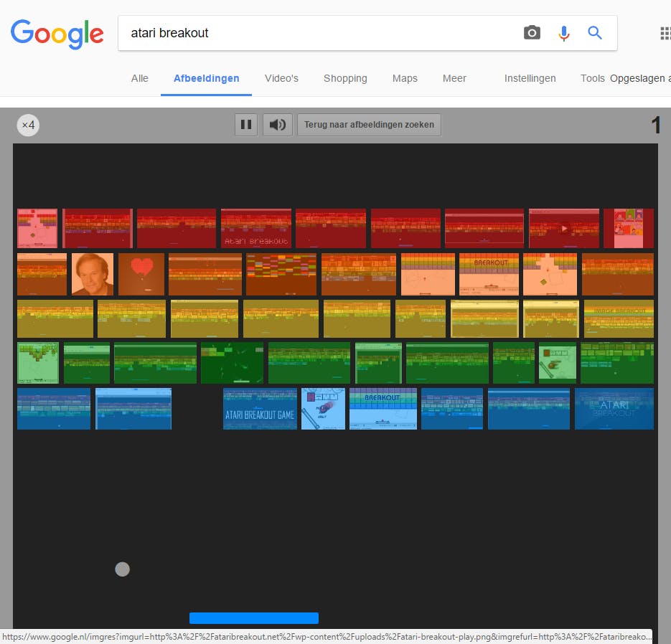671x644 pixels.
Task: Click Terug naar afbeeldingen zoeken button
Action: (x=369, y=125)
